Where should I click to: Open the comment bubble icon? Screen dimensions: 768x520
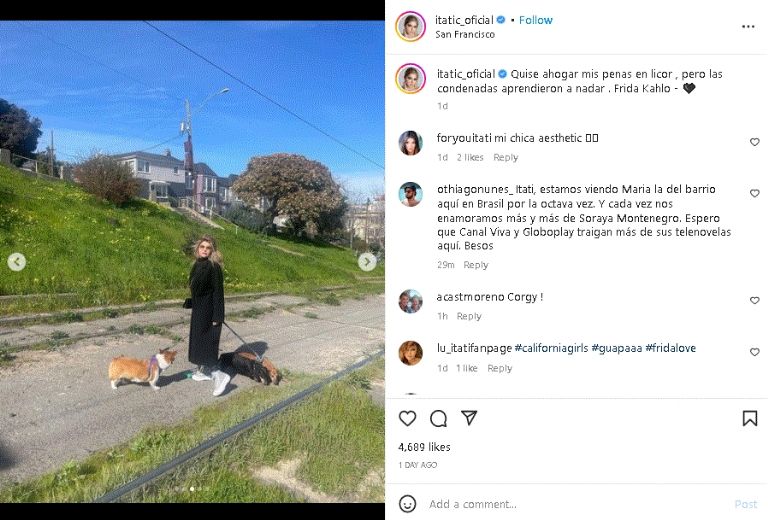438,419
